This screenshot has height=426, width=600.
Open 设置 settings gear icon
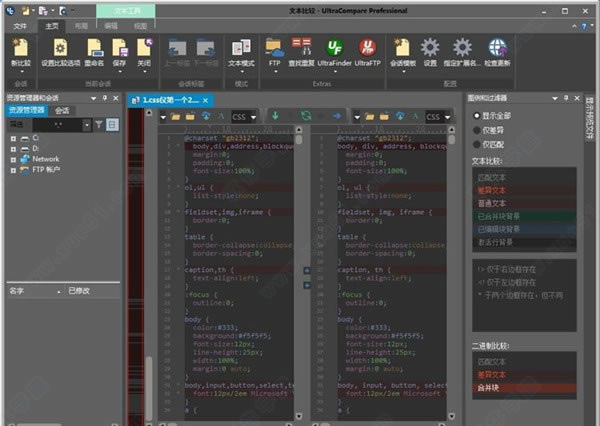[430, 47]
